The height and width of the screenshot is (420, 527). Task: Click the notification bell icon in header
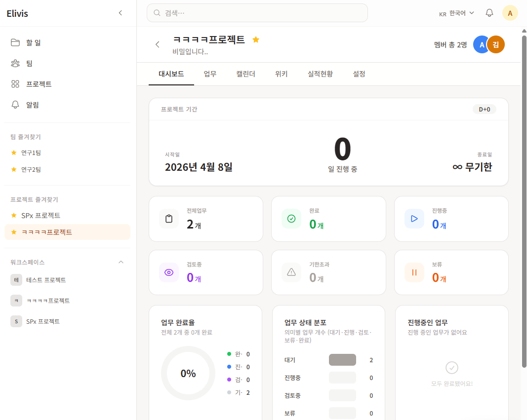[489, 13]
